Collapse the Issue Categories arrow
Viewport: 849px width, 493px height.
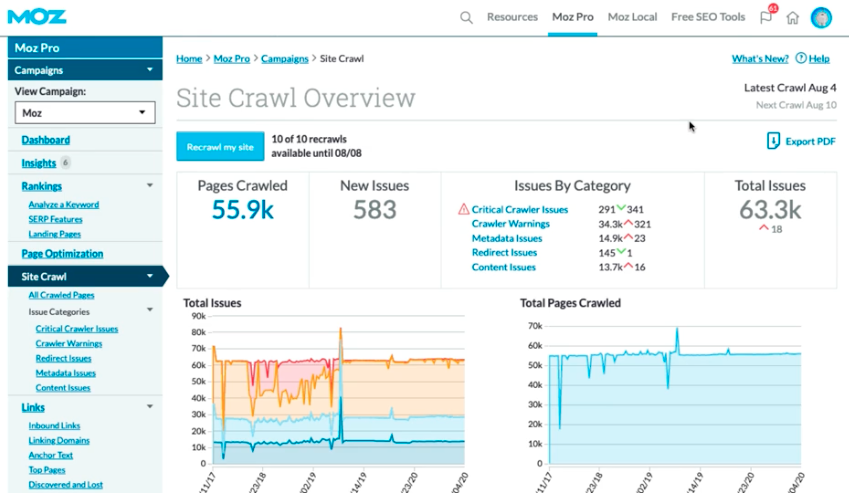pyautogui.click(x=150, y=310)
